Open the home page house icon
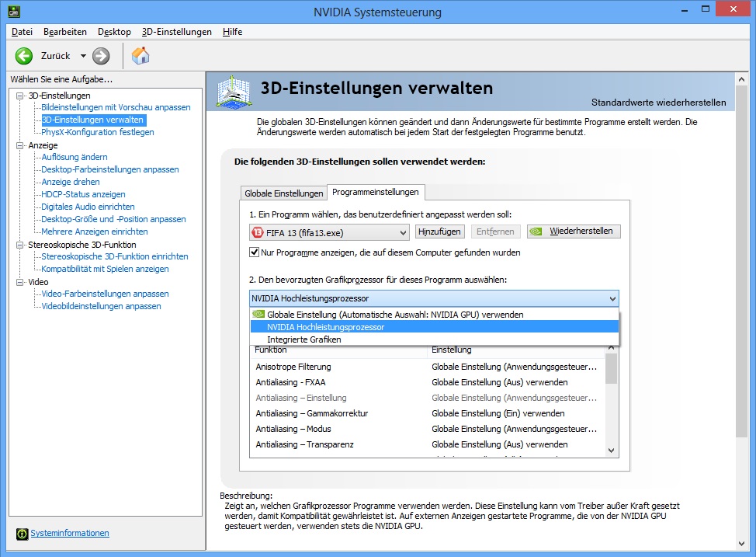The image size is (756, 557). (x=140, y=56)
